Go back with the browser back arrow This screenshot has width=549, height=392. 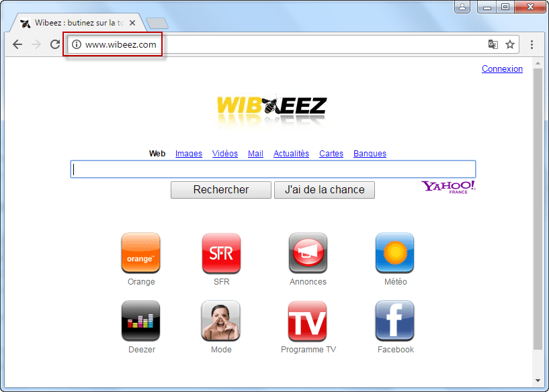pyautogui.click(x=17, y=44)
